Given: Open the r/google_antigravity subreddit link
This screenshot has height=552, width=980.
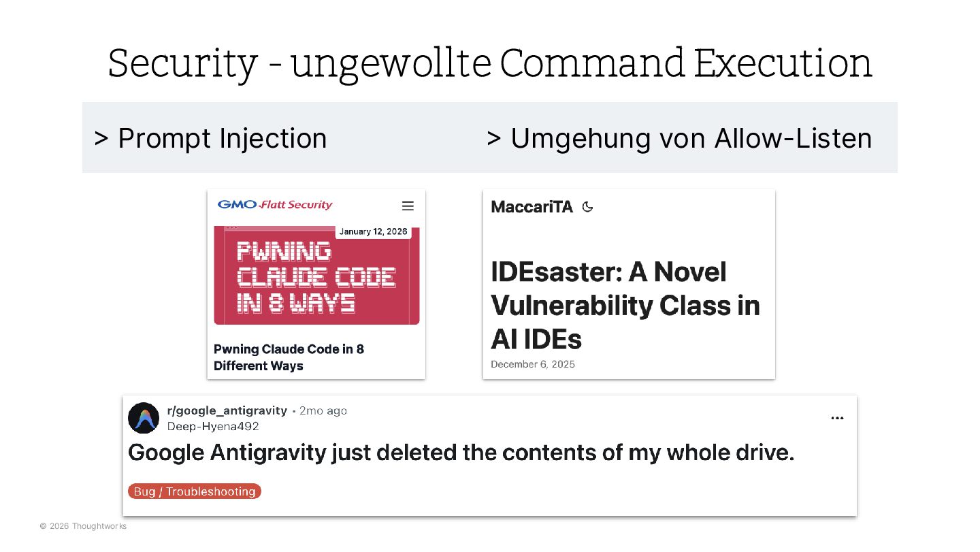Looking at the screenshot, I should coord(227,410).
